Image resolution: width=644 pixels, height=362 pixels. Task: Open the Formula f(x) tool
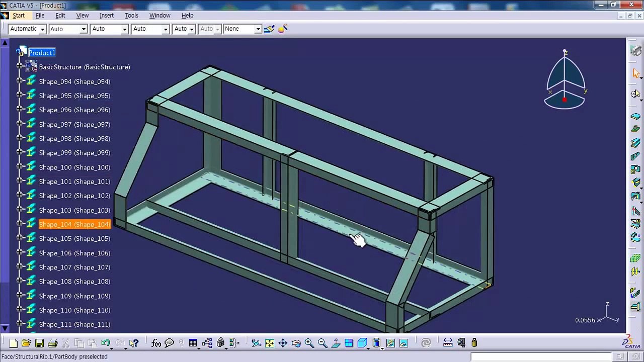[156, 343]
